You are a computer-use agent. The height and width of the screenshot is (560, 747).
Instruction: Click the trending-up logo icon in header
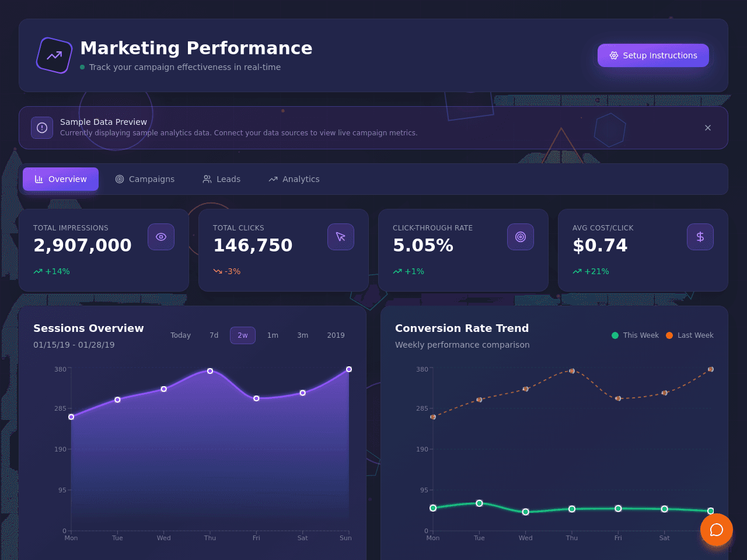(x=54, y=55)
